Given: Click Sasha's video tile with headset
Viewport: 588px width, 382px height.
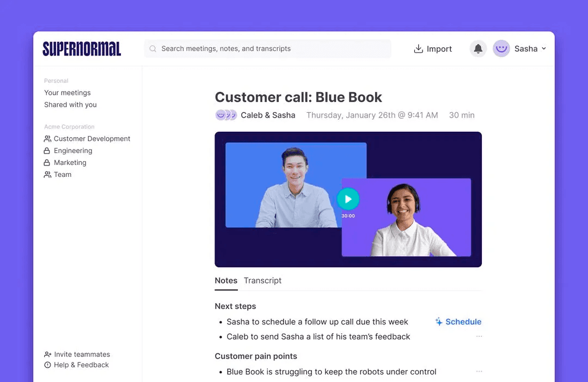Looking at the screenshot, I should (406, 218).
